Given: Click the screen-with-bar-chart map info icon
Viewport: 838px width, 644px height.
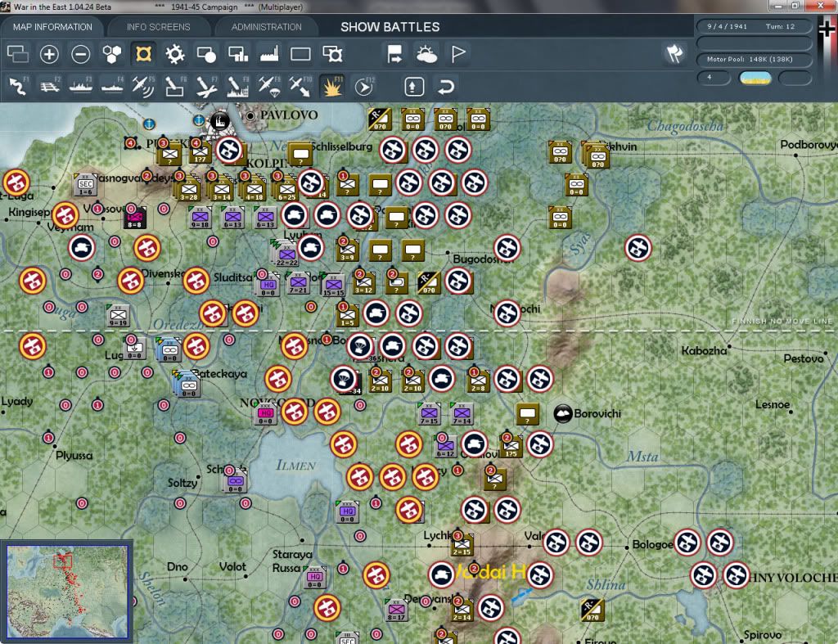Looking at the screenshot, I should (x=238, y=54).
